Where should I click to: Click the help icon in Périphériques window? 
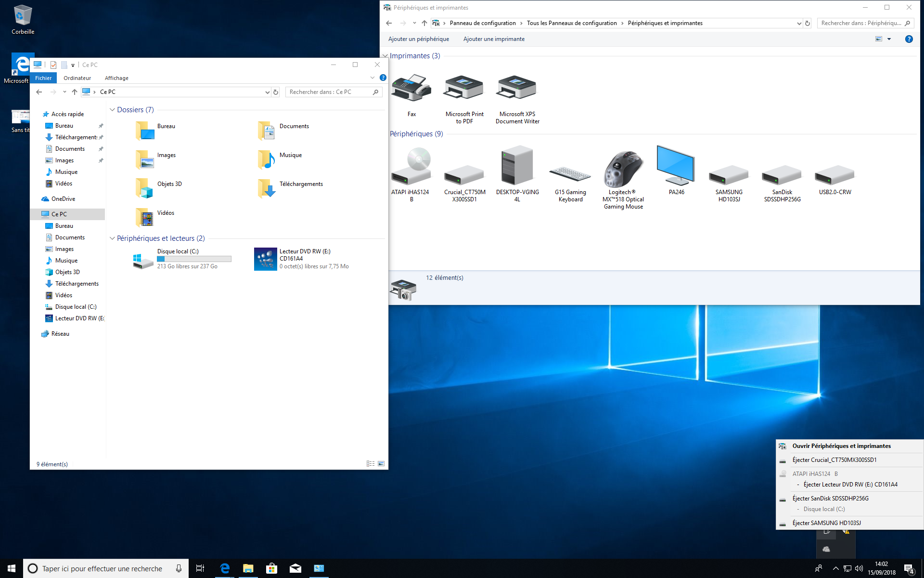909,39
